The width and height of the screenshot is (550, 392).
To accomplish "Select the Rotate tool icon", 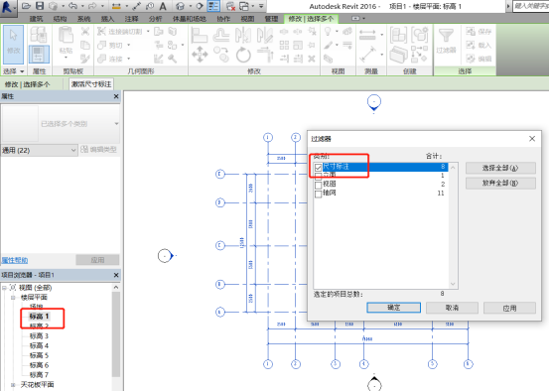I will tap(243, 55).
